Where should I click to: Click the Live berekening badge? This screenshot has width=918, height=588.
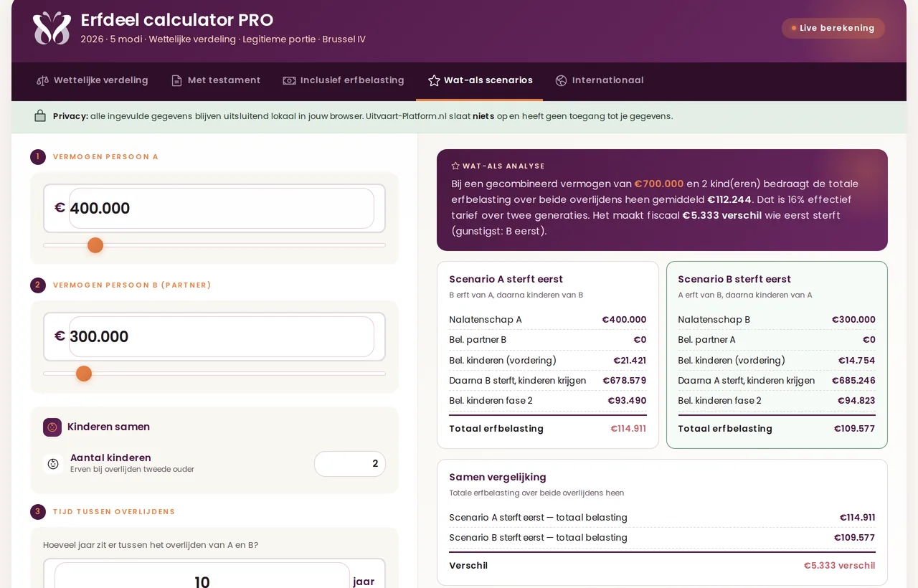coord(833,28)
